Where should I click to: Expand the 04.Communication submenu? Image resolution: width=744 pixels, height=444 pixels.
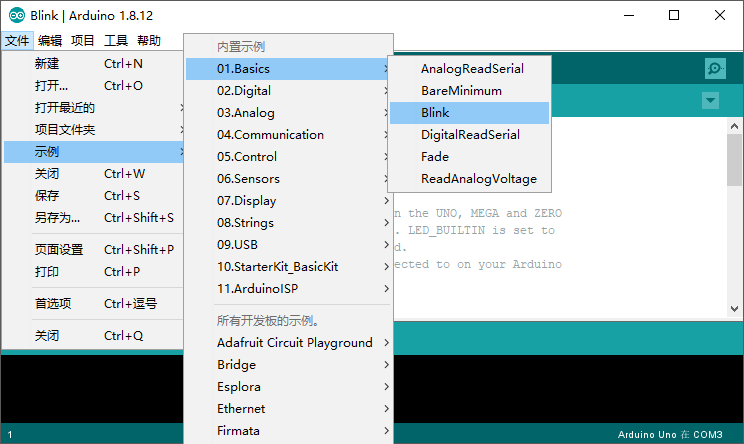288,135
